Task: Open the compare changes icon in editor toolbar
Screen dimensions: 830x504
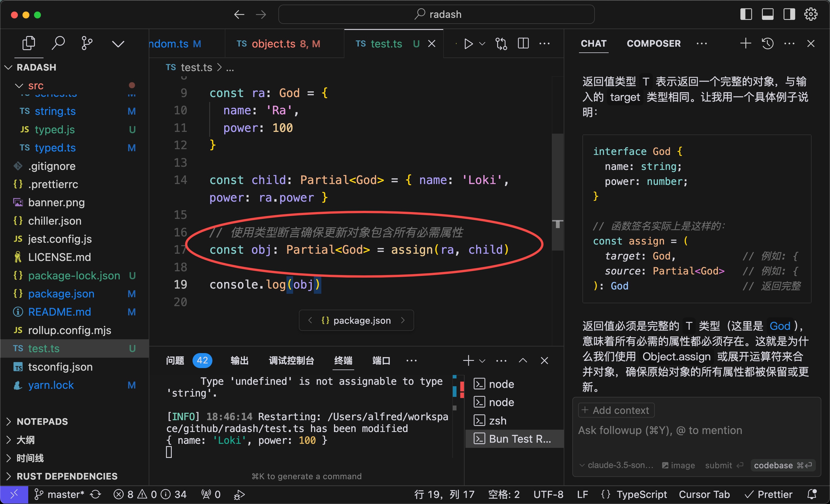Action: 501,44
